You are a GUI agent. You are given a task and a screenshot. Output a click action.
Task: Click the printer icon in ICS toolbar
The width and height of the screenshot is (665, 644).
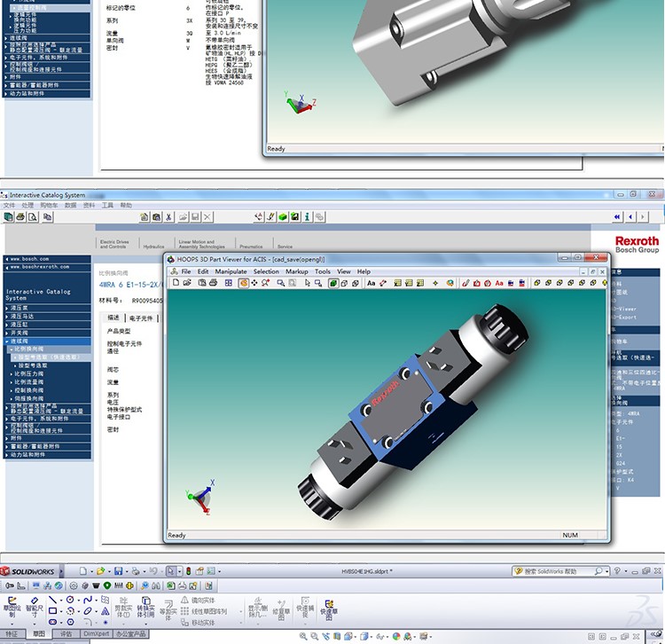[20, 216]
